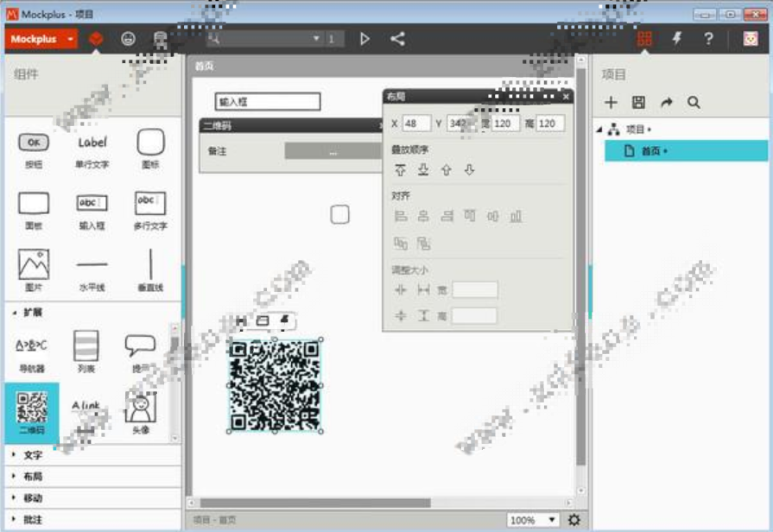Open help with the question mark icon
The width and height of the screenshot is (773, 532).
(x=708, y=39)
